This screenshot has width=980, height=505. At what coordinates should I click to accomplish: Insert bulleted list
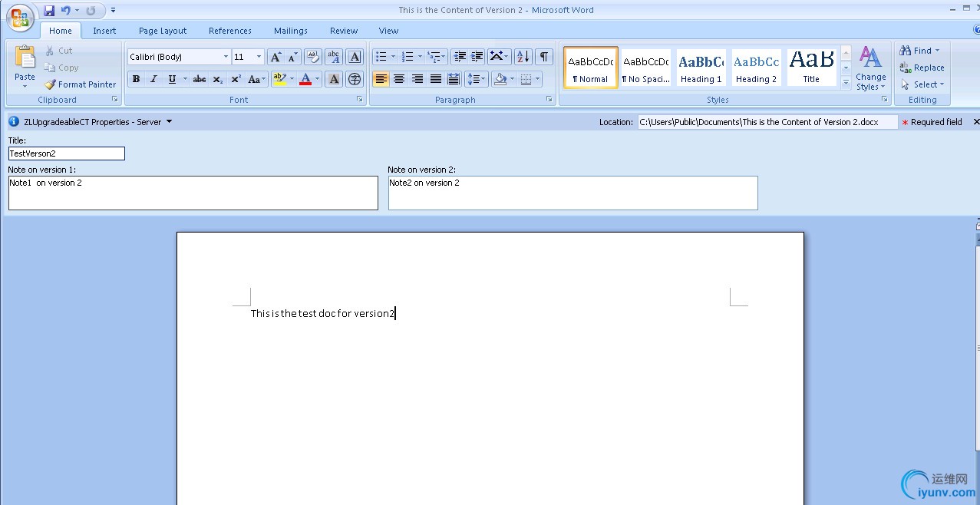coord(381,57)
